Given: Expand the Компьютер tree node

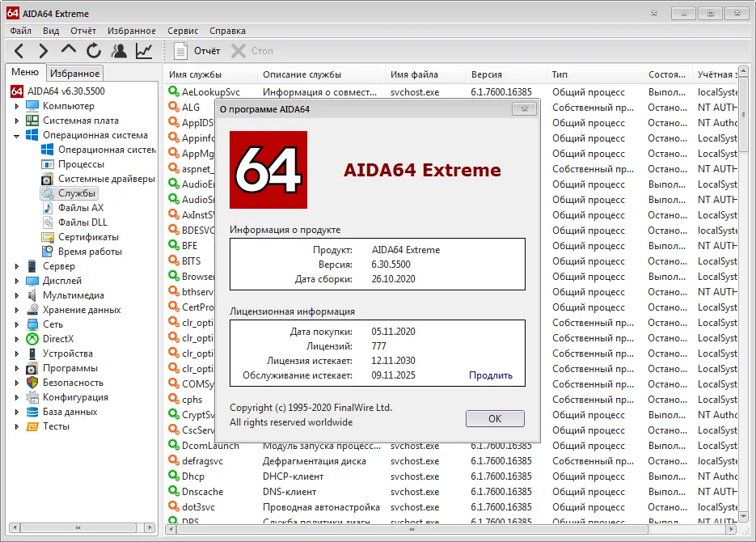Looking at the screenshot, I should point(17,106).
